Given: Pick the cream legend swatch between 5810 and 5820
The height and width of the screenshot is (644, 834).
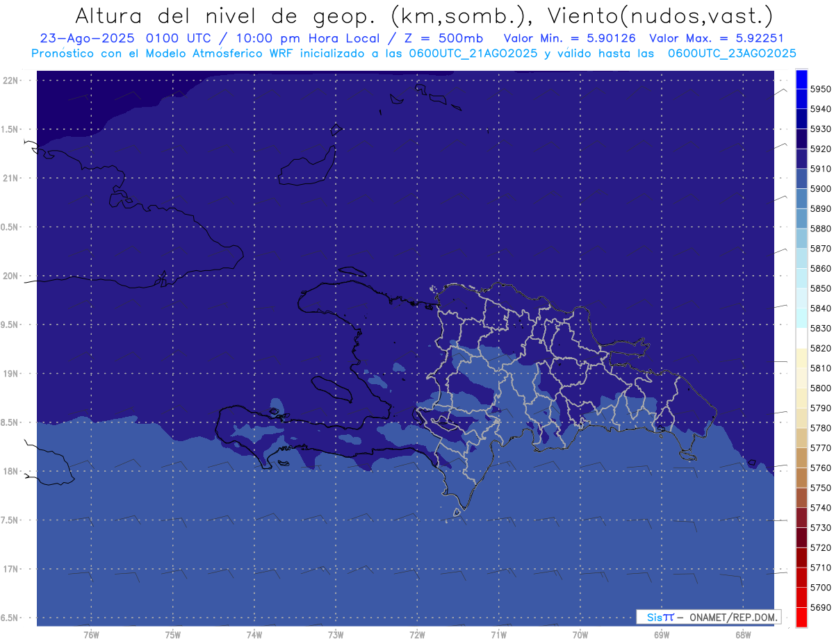Looking at the screenshot, I should 801,358.
